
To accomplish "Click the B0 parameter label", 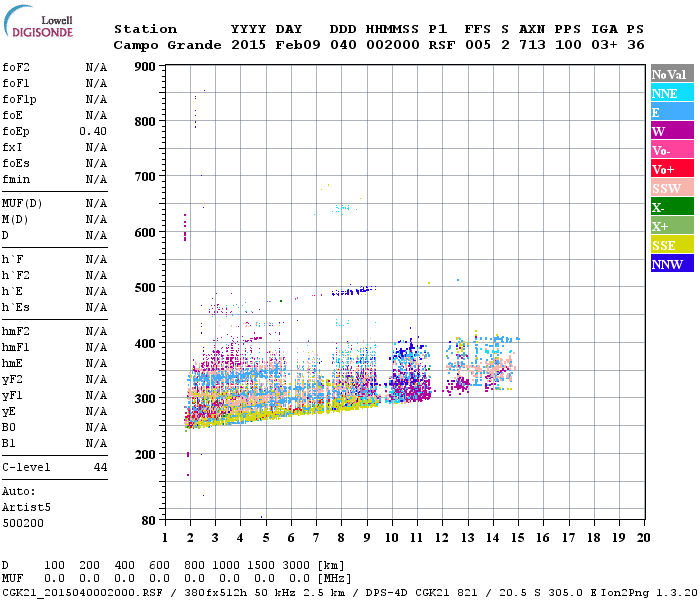I will point(8,427).
